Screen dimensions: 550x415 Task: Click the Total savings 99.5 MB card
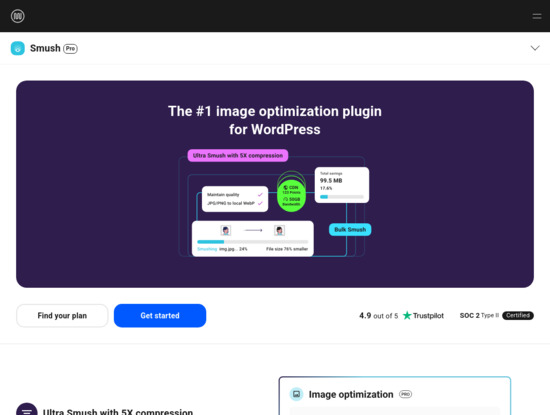(x=342, y=185)
